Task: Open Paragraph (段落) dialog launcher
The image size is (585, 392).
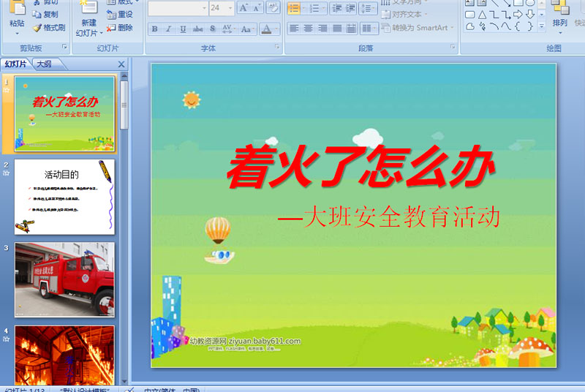Action: (453, 47)
